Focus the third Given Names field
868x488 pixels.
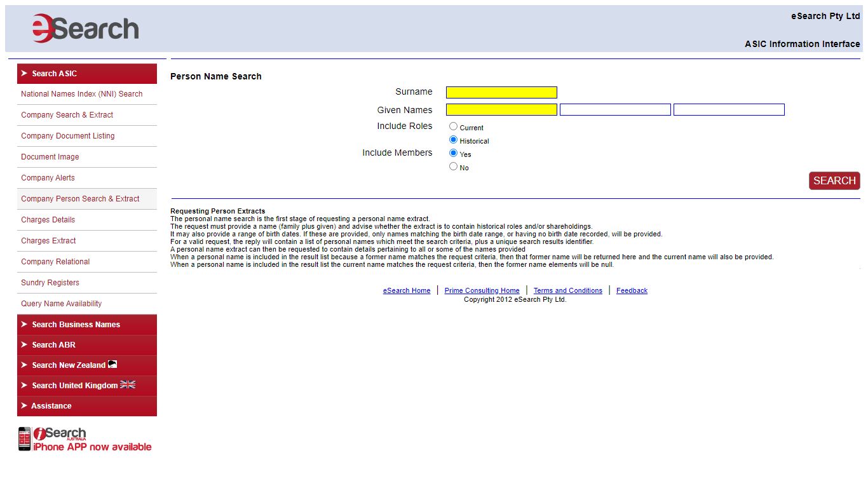click(729, 110)
